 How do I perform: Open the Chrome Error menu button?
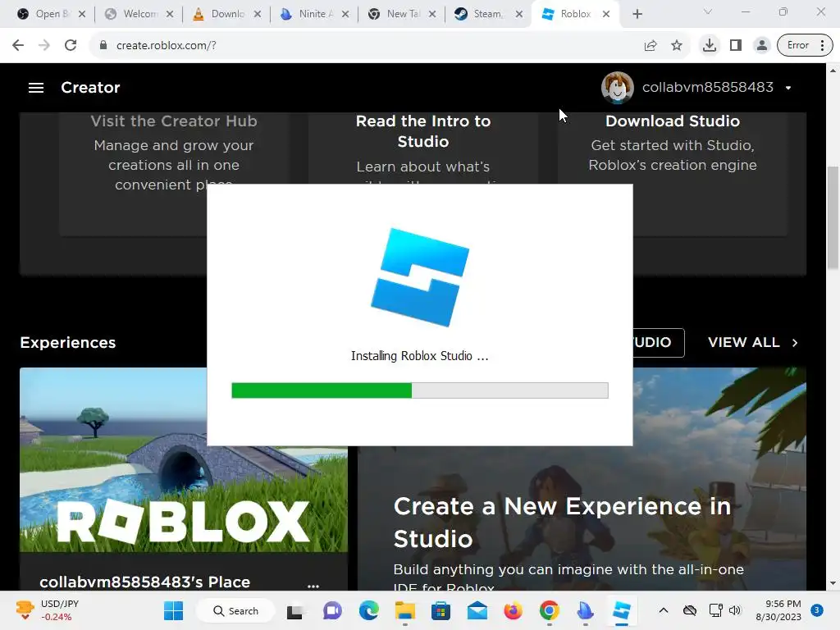coord(805,46)
